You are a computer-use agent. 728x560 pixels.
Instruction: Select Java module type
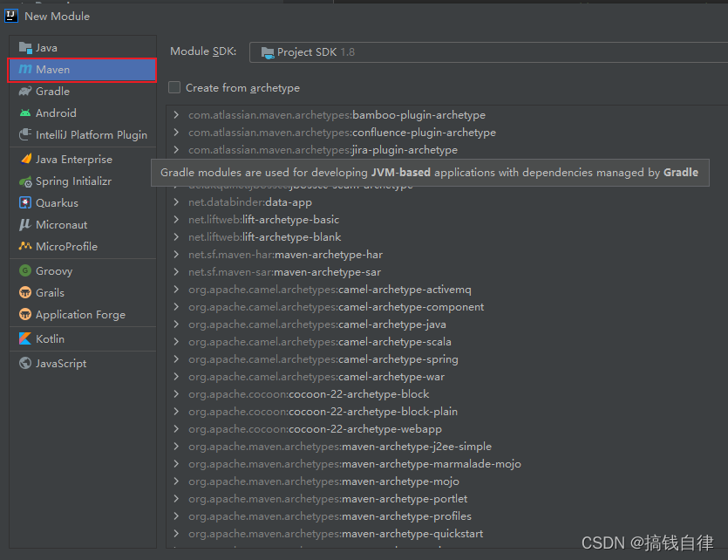(83, 48)
